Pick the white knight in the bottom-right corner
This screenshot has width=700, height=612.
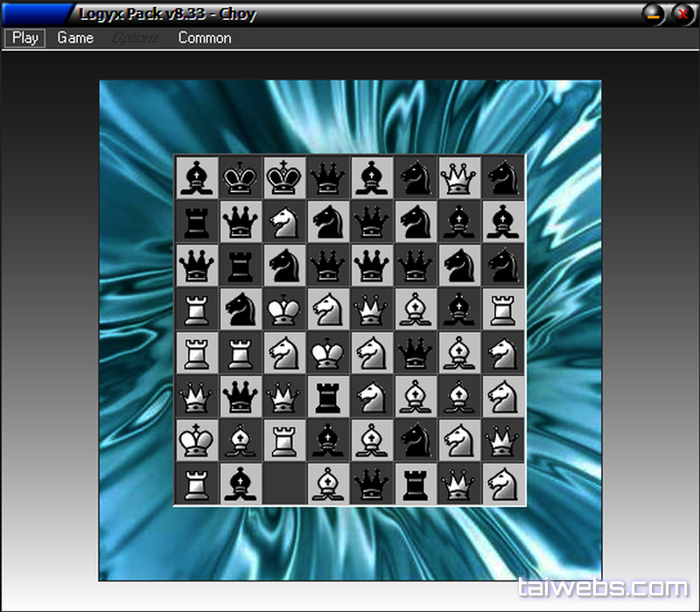503,483
